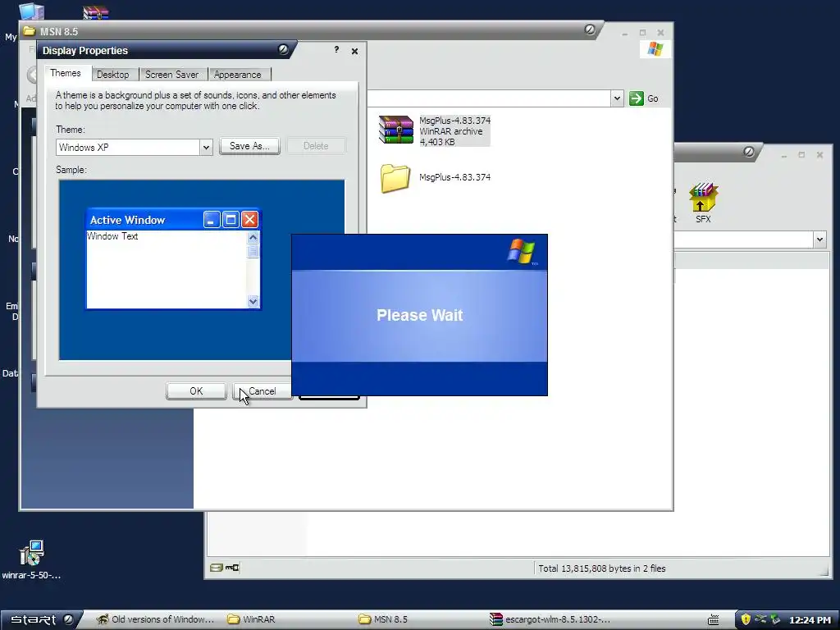Open the MsgPlus-4.83.374 yellow folder icon

(395, 178)
